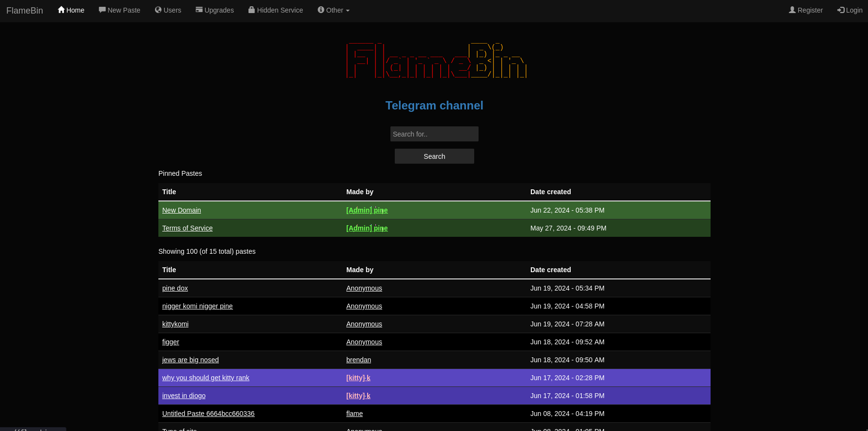The height and width of the screenshot is (431, 868).
Task: Expand the Other dropdown menu
Action: (334, 10)
